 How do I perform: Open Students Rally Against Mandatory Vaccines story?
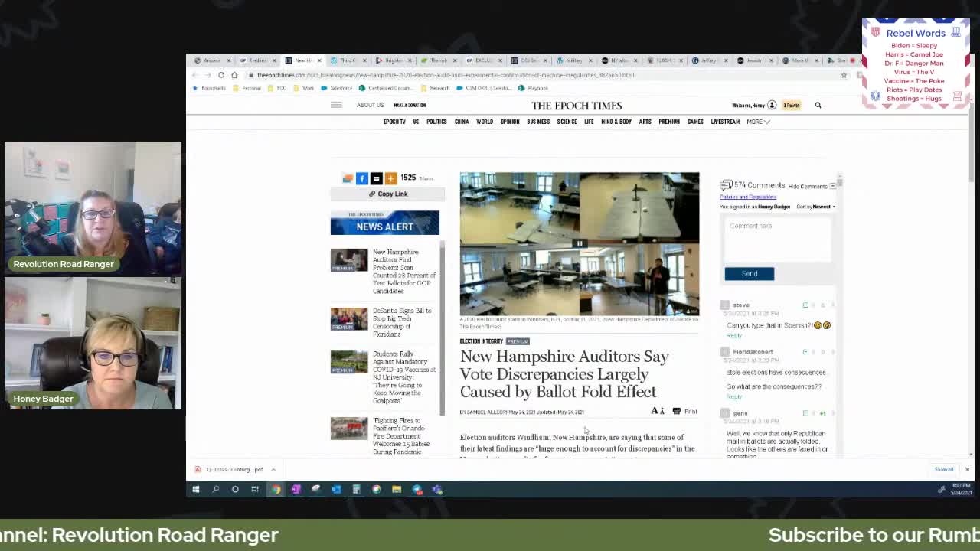pos(403,377)
